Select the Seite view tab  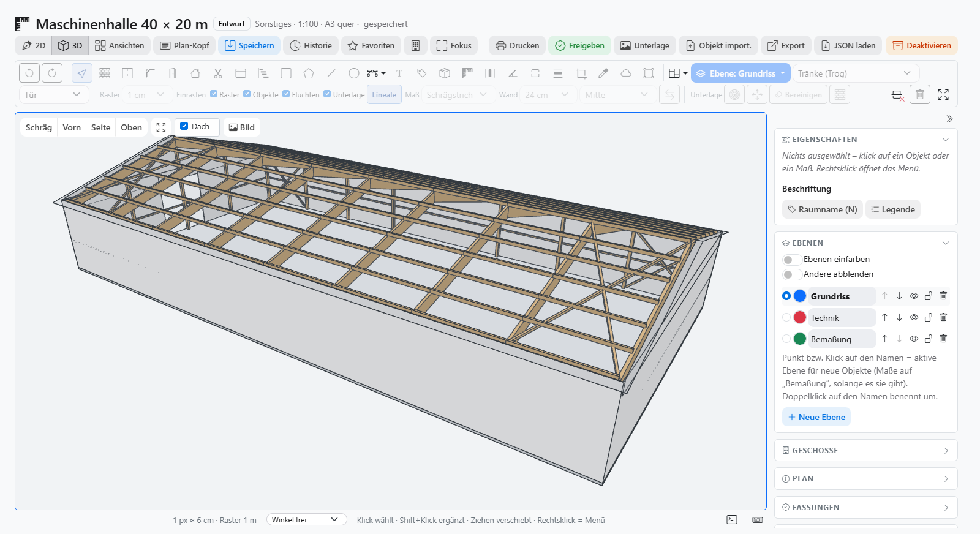[x=100, y=127]
